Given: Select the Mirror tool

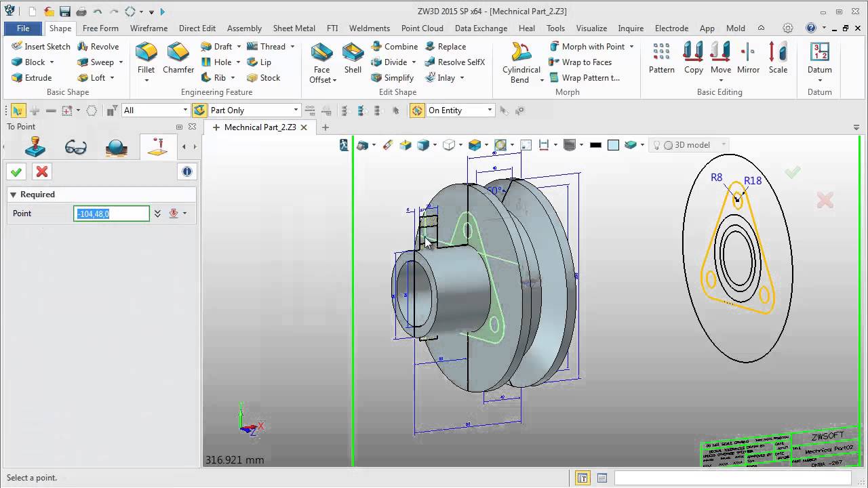Looking at the screenshot, I should point(748,58).
